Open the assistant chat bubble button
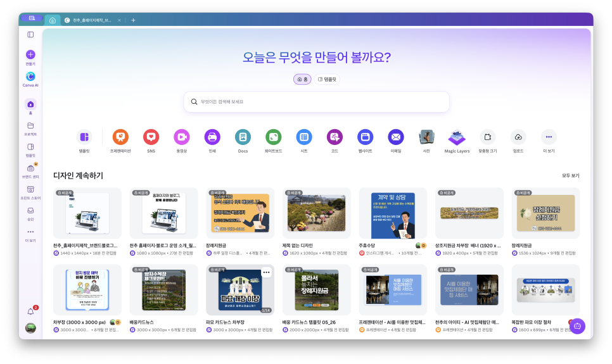 (577, 326)
